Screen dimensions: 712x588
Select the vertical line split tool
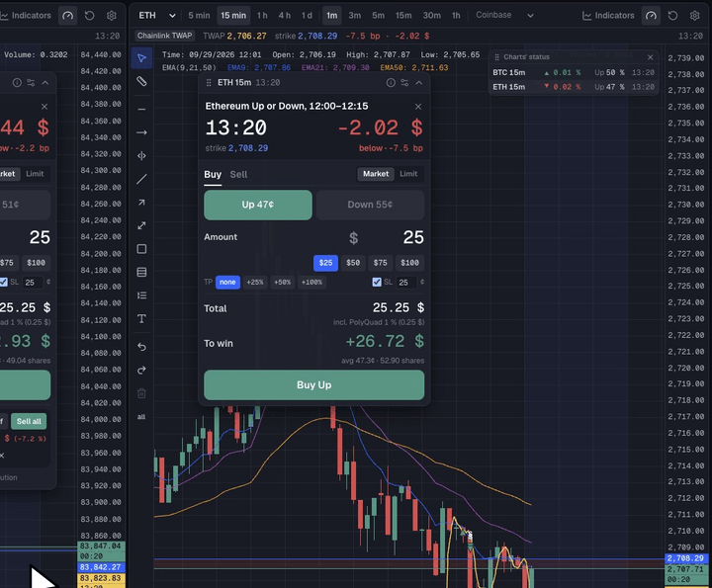point(141,155)
